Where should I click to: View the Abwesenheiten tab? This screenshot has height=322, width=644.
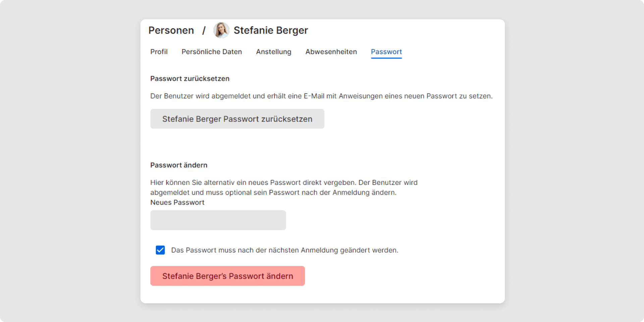click(331, 52)
